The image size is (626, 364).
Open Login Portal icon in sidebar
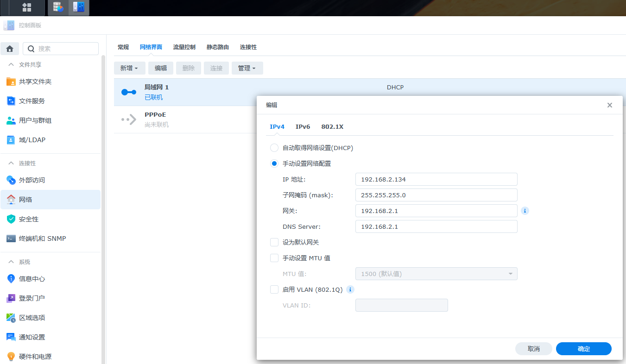(x=11, y=298)
